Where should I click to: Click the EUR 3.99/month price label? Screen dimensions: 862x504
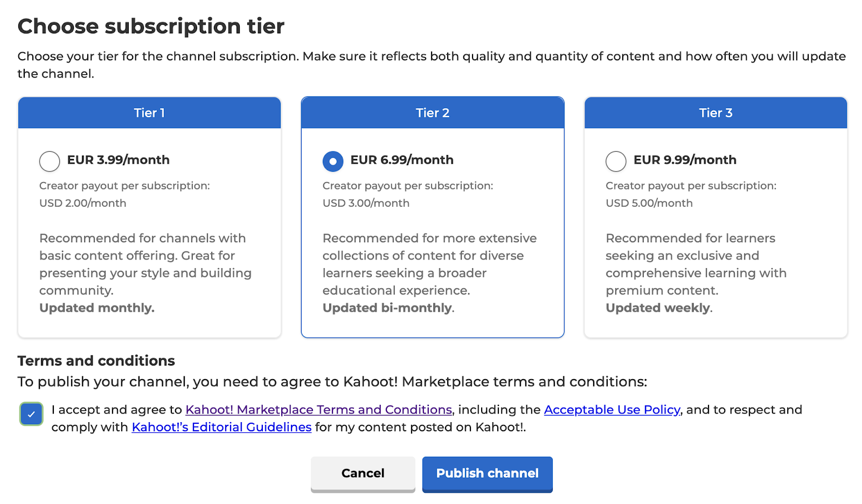[118, 160]
